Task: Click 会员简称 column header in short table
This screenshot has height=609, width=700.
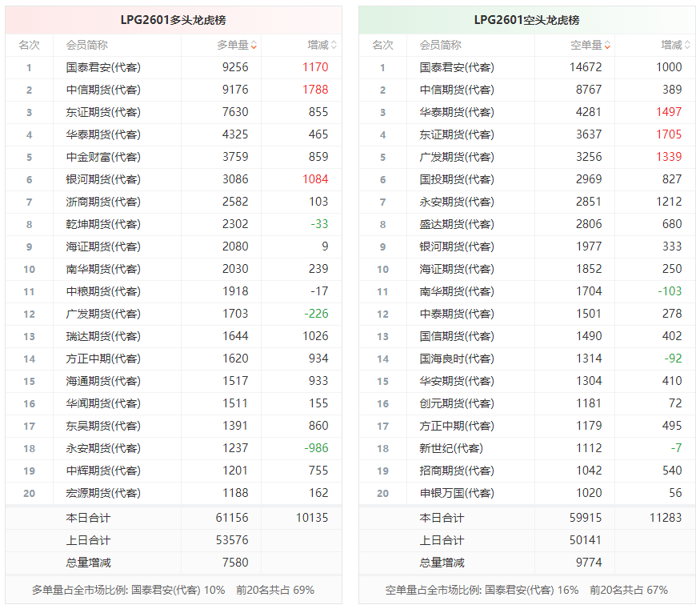Action: pos(440,45)
